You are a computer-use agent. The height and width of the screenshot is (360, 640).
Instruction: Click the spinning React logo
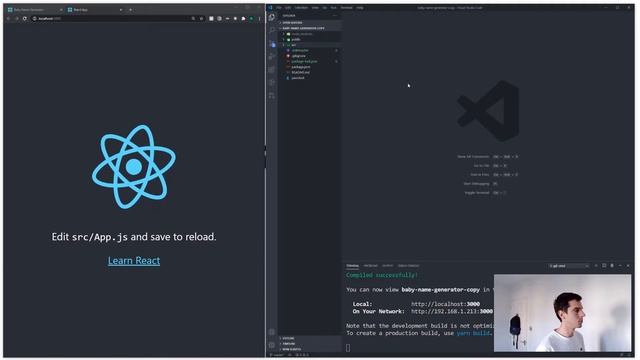click(134, 167)
